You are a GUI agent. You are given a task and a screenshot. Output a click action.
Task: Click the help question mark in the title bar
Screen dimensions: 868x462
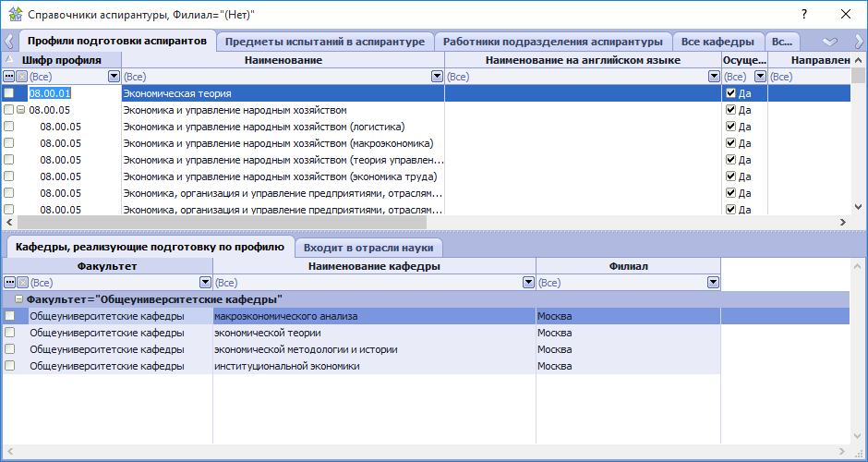pos(804,14)
